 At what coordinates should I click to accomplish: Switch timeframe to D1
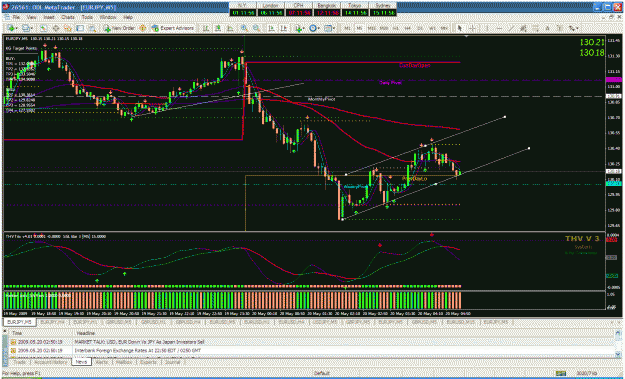tap(420, 28)
